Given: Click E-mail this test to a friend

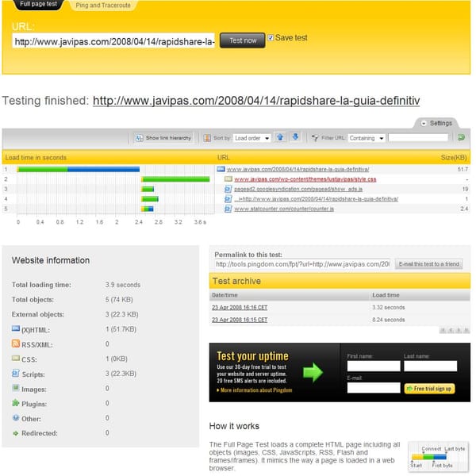Looking at the screenshot, I should [428, 264].
